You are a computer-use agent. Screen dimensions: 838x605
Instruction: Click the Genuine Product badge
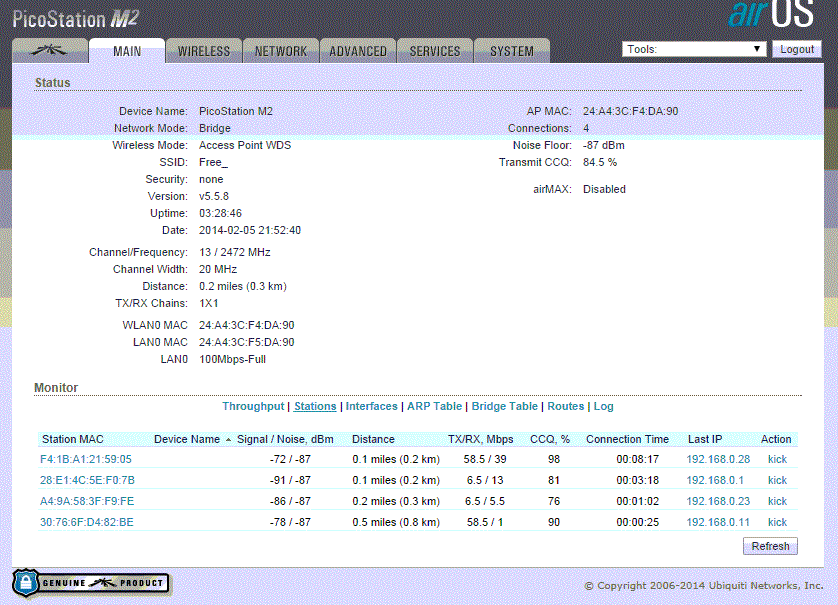(x=91, y=583)
